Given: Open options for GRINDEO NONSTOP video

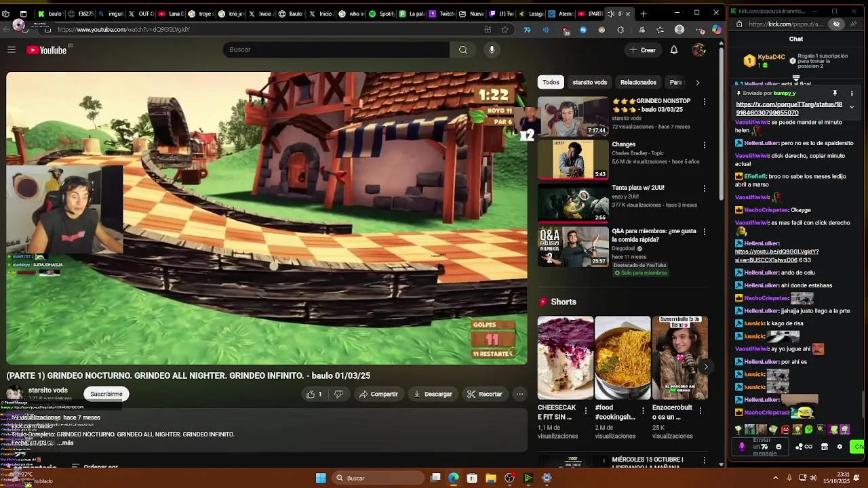Looking at the screenshot, I should [x=704, y=102].
